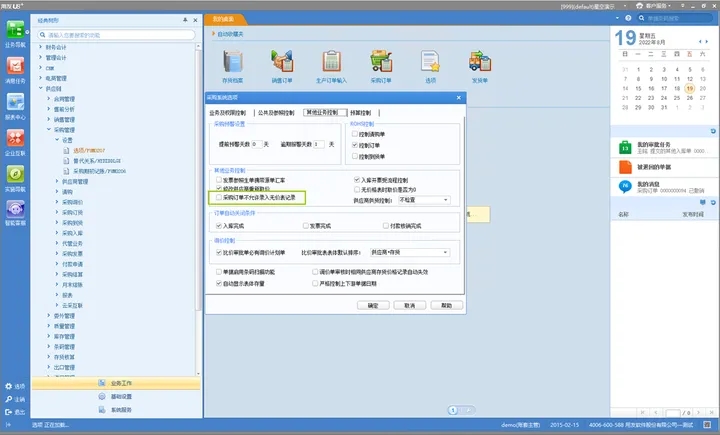The width and height of the screenshot is (720, 435).
Task: Toggle 控制订单 checkbox
Action: coord(354,145)
